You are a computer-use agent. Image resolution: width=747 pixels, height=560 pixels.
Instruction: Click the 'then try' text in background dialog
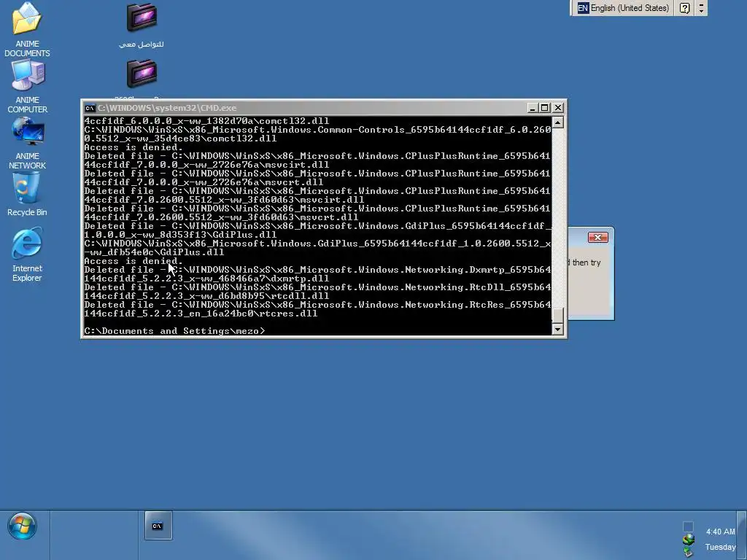pos(587,262)
